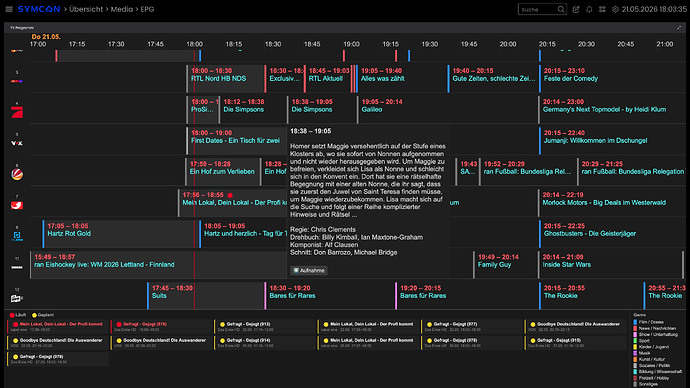
Task: Open ran Fußball Bundesliga Relegation at 20:29
Action: [x=631, y=172]
